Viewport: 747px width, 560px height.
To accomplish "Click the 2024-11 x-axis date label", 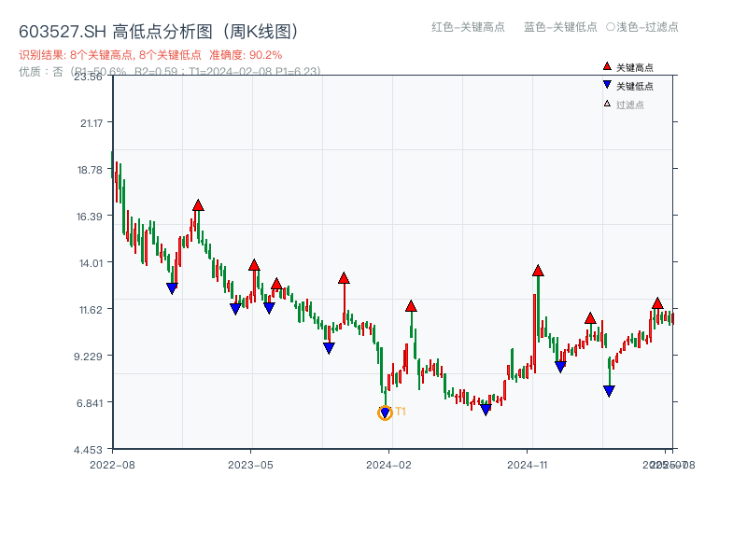I will coord(528,465).
